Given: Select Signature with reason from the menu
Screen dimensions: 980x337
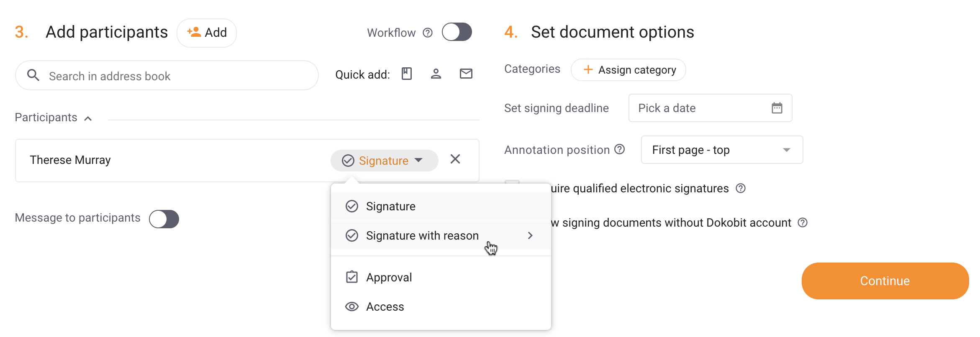Looking at the screenshot, I should (422, 235).
